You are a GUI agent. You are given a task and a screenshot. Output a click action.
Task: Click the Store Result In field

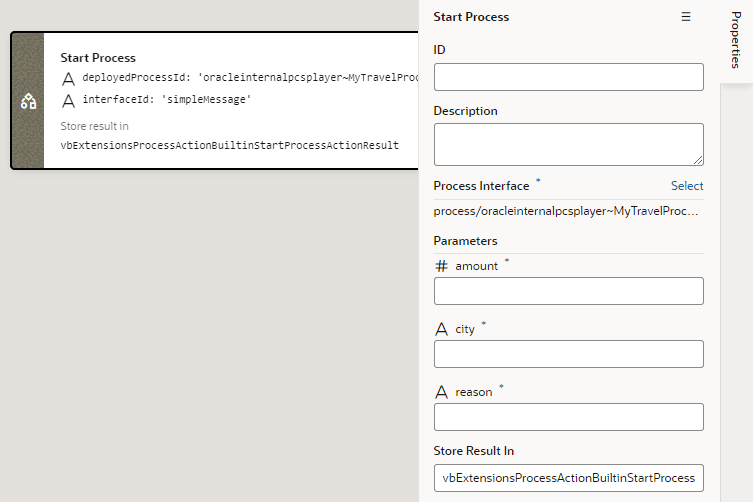click(x=568, y=478)
